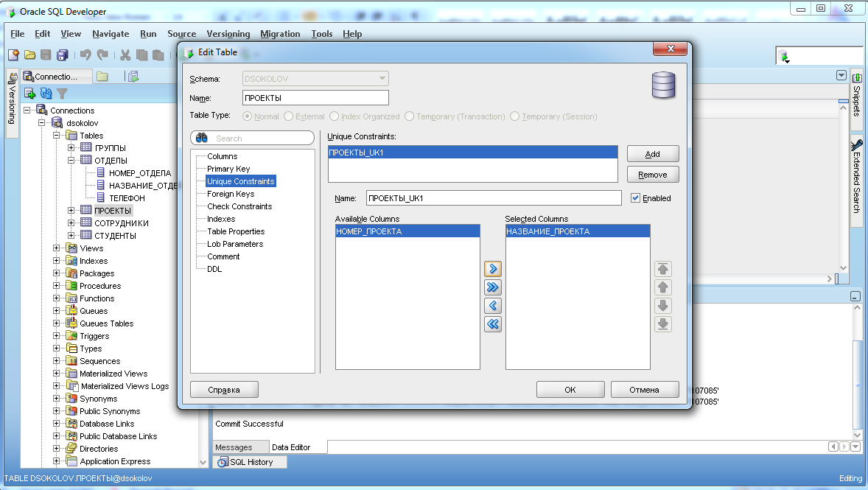868x490 pixels.
Task: Click the Справка help button
Action: pos(224,390)
